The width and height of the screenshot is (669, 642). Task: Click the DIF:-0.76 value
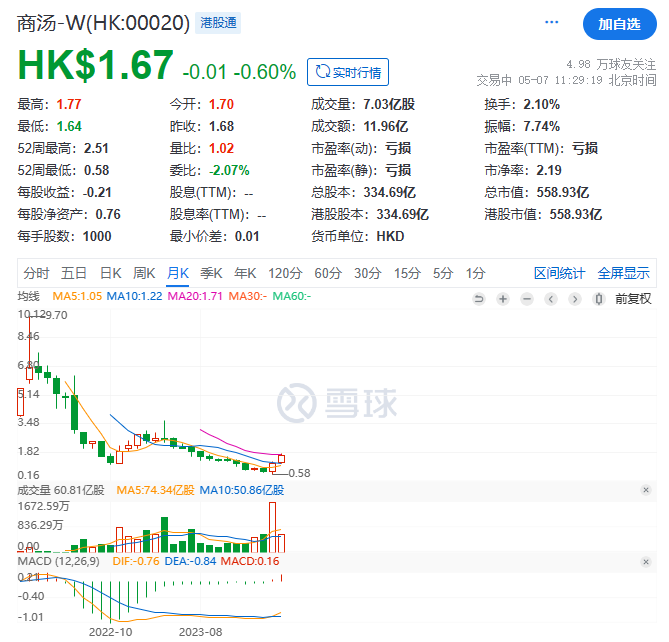click(136, 561)
